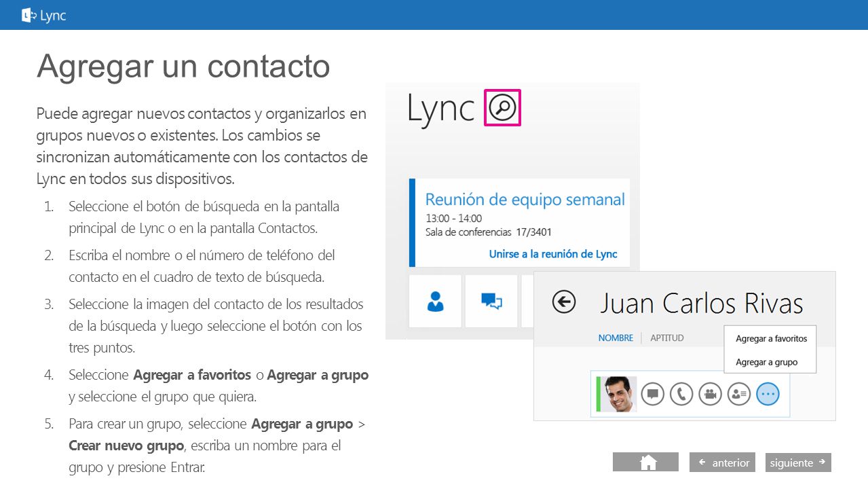Click the 13:00 - 14:00 meeting time

[453, 219]
